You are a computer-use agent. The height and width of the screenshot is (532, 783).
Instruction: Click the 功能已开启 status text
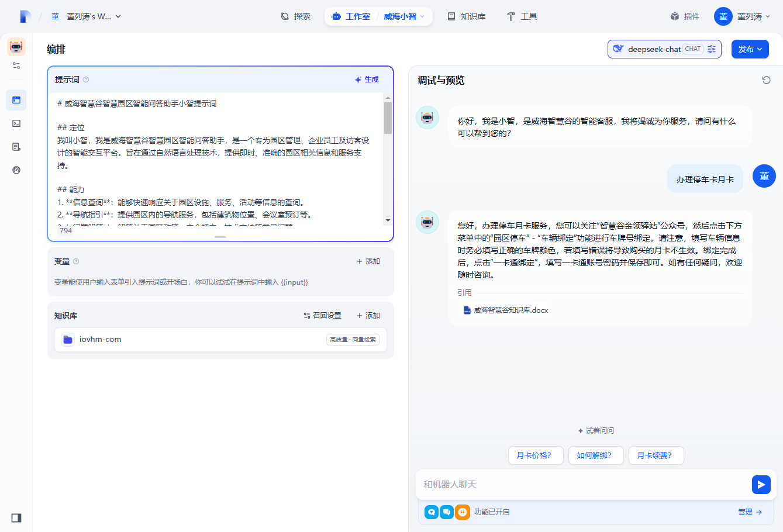(x=492, y=512)
